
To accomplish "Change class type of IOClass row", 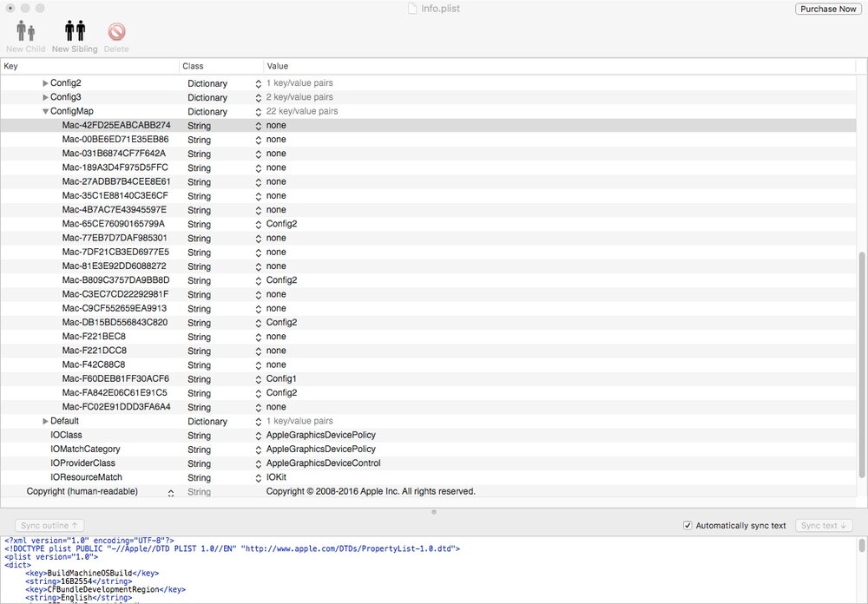I will click(258, 436).
